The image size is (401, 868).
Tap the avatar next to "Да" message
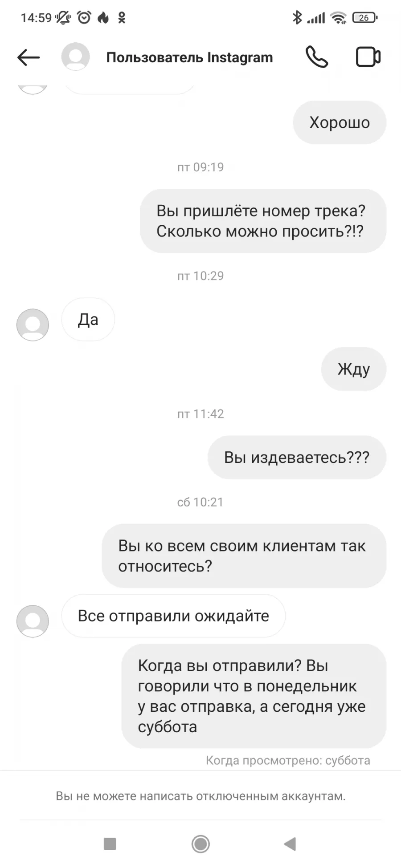pos(33,325)
